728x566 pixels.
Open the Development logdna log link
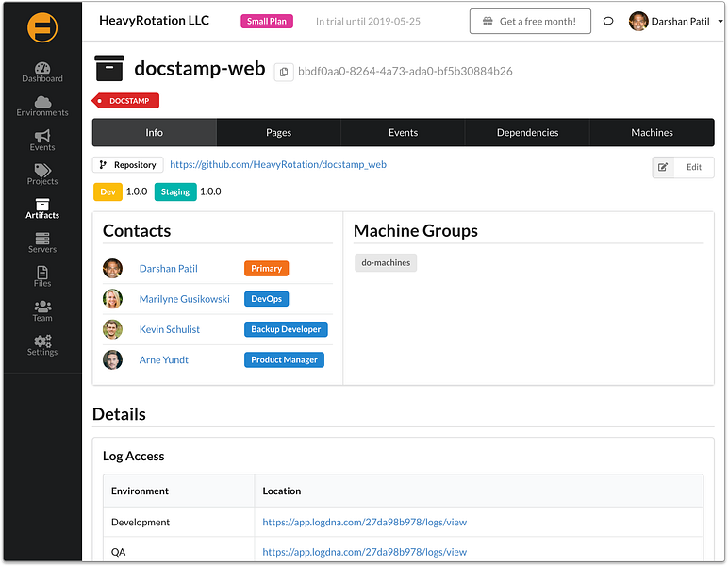click(364, 522)
